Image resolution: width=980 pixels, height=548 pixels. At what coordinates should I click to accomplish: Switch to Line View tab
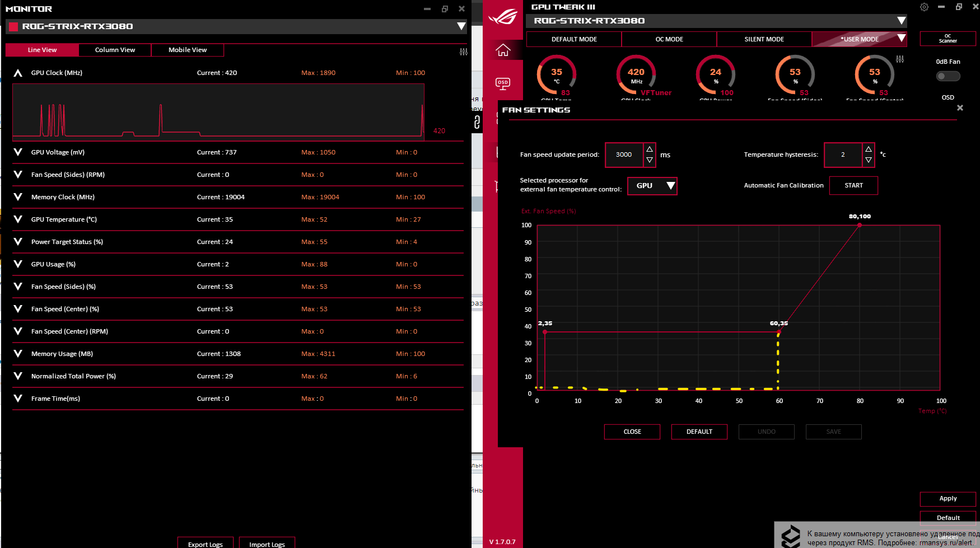pyautogui.click(x=42, y=50)
